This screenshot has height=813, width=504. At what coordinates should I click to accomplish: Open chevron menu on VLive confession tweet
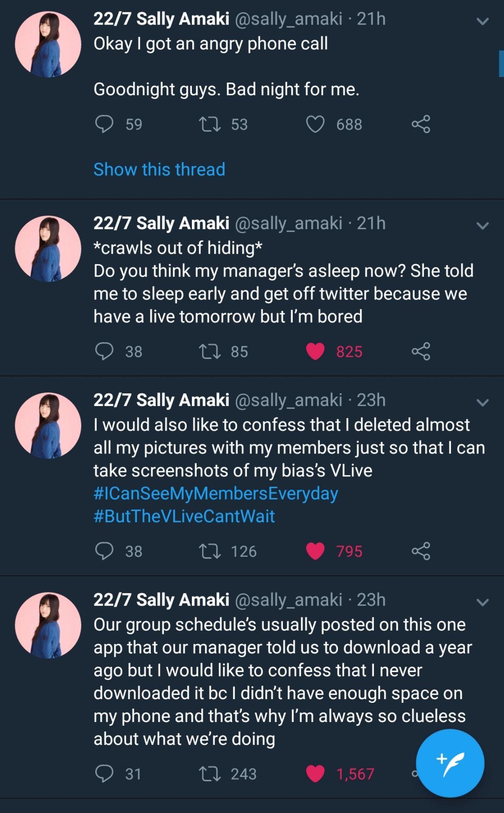[x=482, y=402]
